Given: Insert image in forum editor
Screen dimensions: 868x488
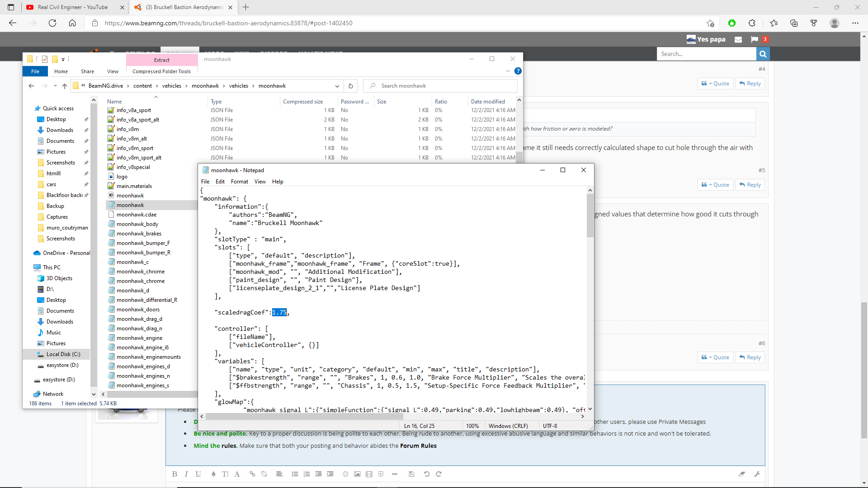Looking at the screenshot, I should pyautogui.click(x=357, y=474).
